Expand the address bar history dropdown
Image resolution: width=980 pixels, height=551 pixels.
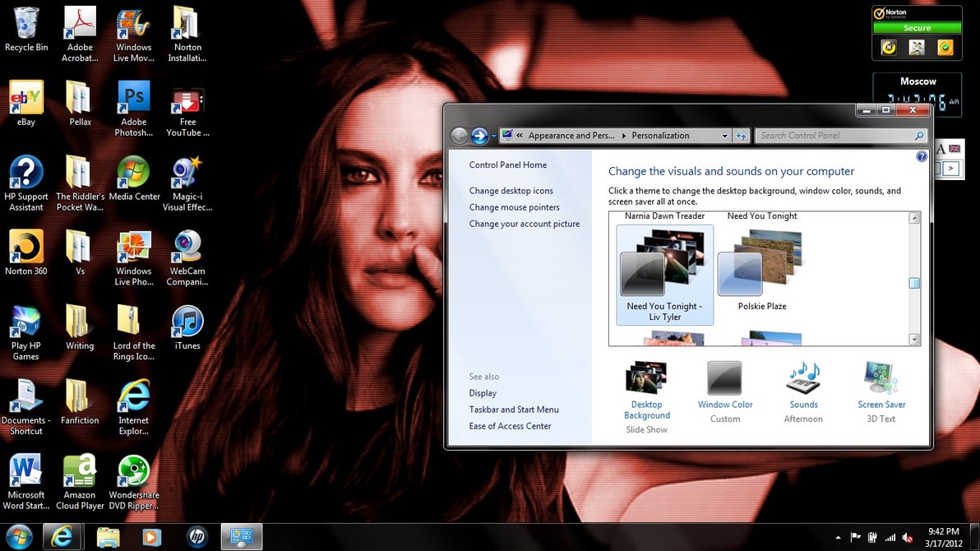point(724,136)
